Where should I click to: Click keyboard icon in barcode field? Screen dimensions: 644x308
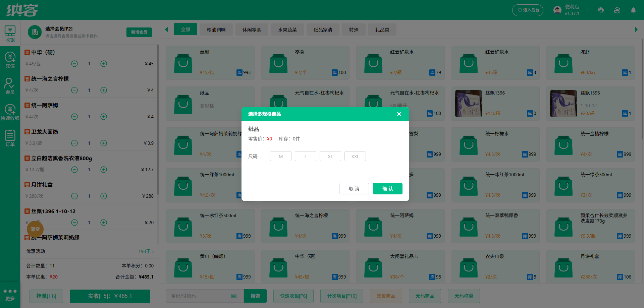coord(234,296)
